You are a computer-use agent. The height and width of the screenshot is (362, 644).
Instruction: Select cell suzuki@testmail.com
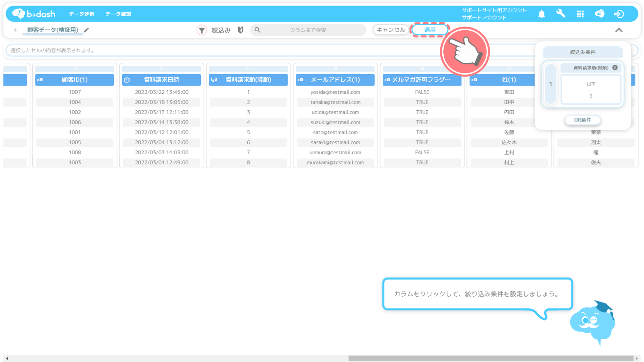(335, 122)
